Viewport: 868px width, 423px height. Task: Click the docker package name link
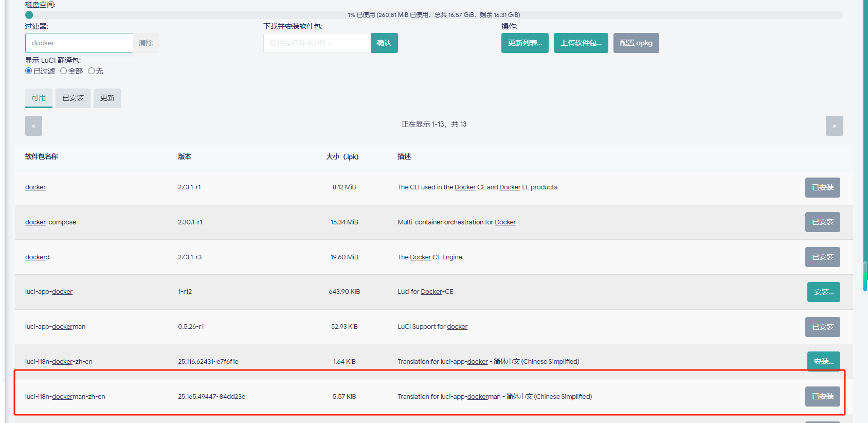35,187
